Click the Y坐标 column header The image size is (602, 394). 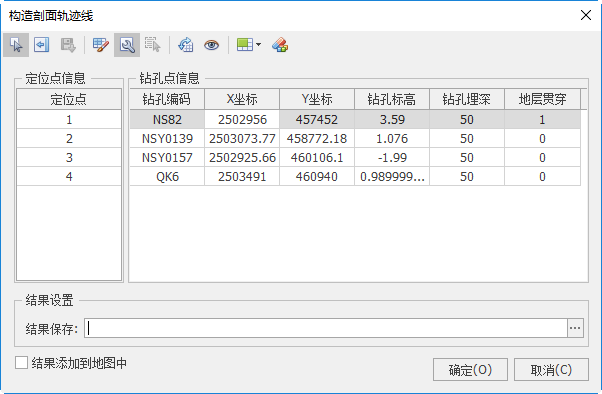[x=317, y=99]
